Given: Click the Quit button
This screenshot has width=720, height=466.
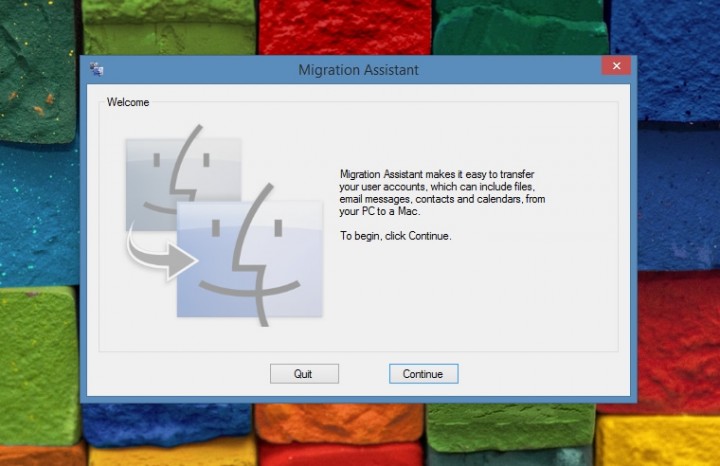Looking at the screenshot, I should (304, 374).
